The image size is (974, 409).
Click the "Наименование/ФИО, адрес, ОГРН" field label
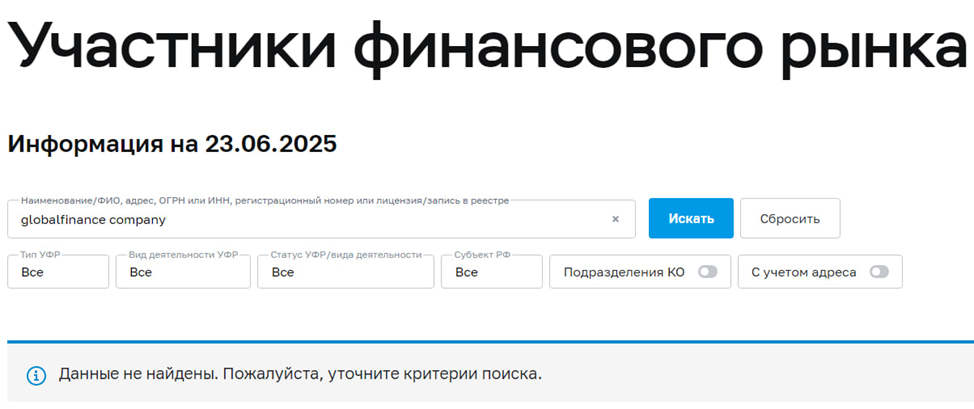tap(264, 201)
